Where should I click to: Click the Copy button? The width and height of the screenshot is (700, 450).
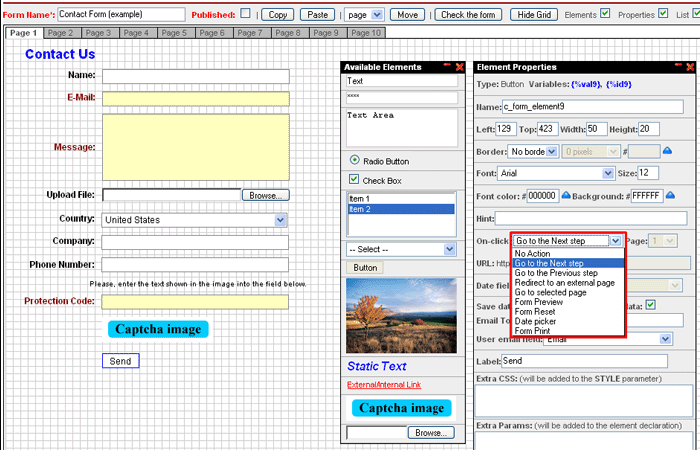(278, 15)
